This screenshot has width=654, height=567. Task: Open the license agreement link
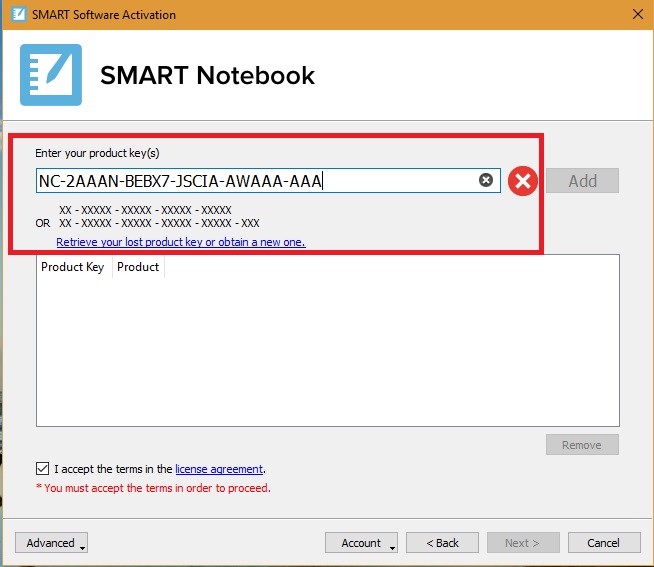coord(219,469)
